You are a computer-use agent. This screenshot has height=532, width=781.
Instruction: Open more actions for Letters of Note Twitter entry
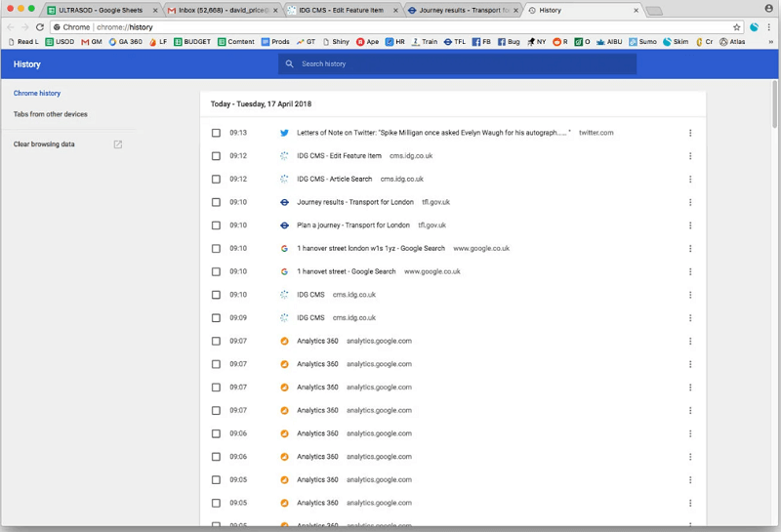(x=690, y=133)
